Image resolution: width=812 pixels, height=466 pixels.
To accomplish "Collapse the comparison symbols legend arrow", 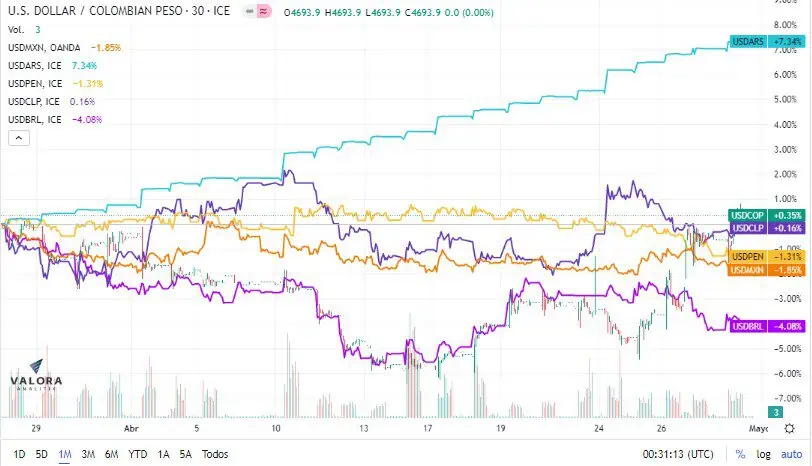I will coord(19,138).
